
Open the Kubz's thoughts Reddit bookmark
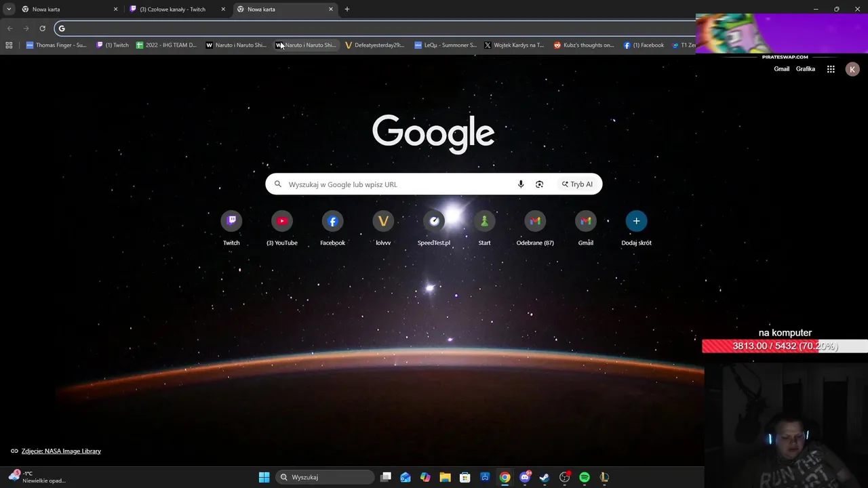coord(584,45)
